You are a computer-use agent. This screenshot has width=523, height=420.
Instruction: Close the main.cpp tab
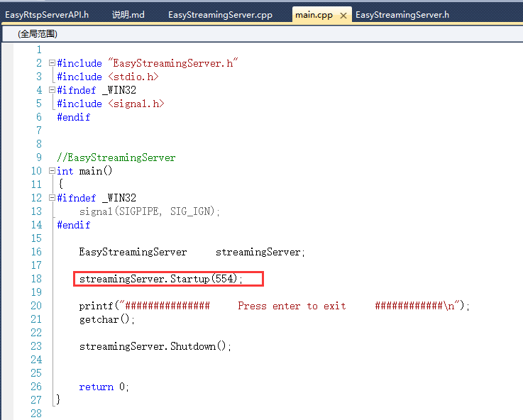(x=343, y=16)
